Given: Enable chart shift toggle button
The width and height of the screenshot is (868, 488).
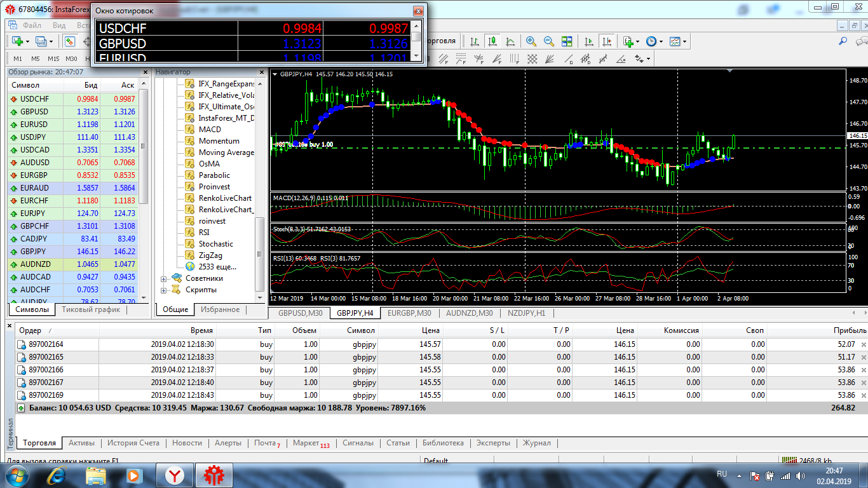Looking at the screenshot, I should coord(607,41).
